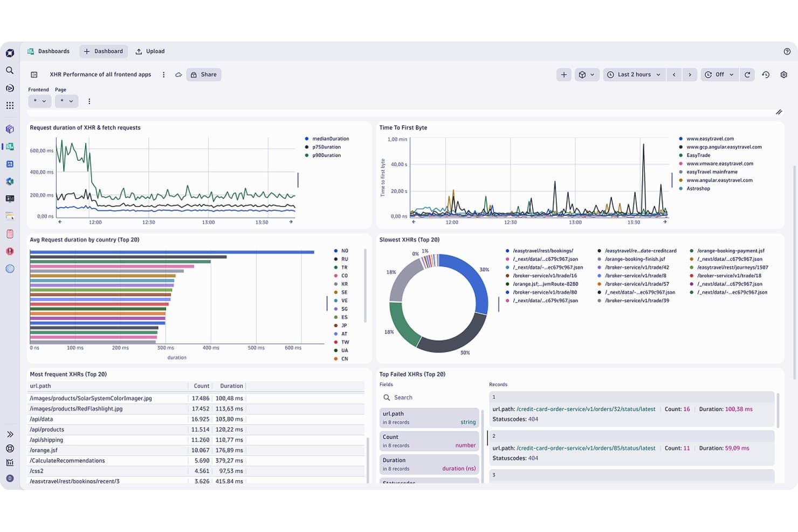Open dashboard title three-dot menu
798x532 pixels.
(x=163, y=74)
